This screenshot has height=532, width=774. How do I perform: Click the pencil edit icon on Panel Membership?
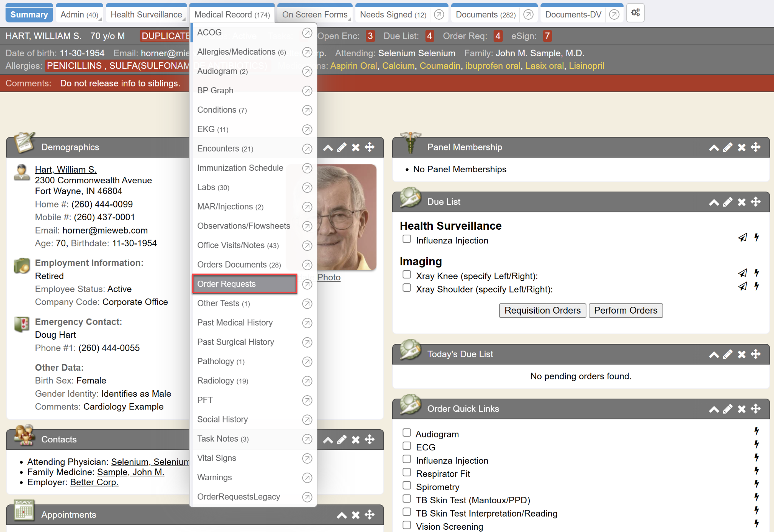[728, 147]
